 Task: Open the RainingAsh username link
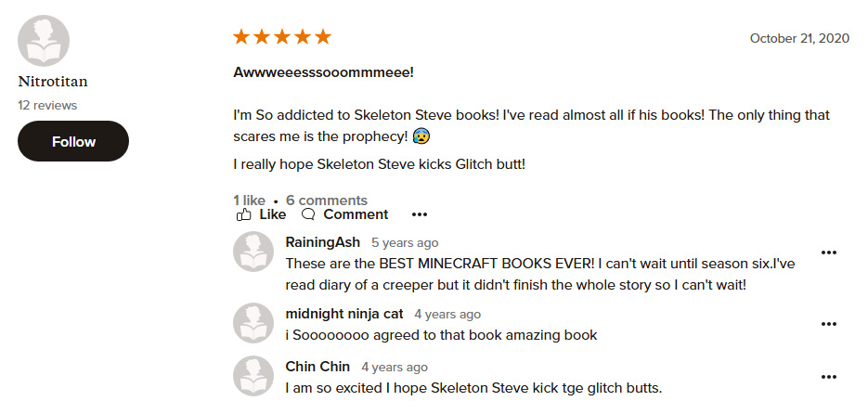click(323, 242)
